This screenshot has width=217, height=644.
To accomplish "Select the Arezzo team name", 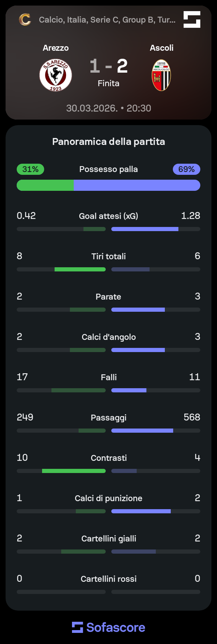I will (56, 48).
